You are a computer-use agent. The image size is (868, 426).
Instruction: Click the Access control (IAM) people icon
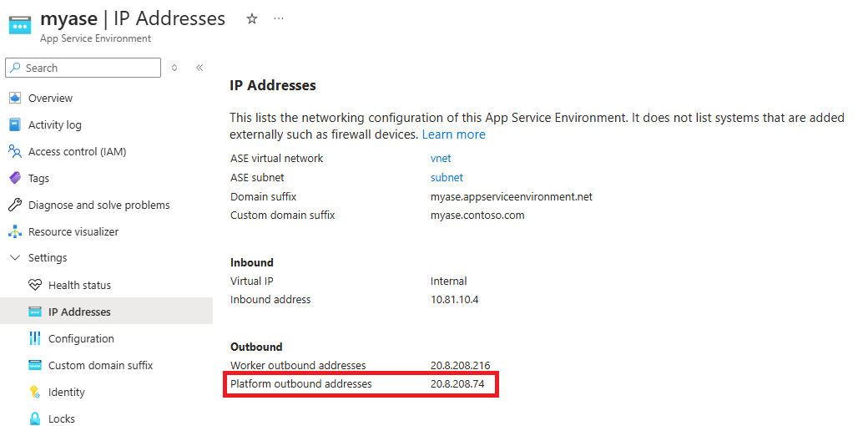coord(14,152)
